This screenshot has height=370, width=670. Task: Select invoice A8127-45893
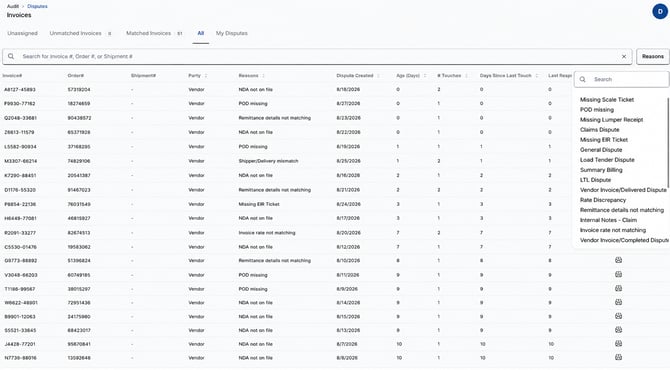[x=20, y=90]
